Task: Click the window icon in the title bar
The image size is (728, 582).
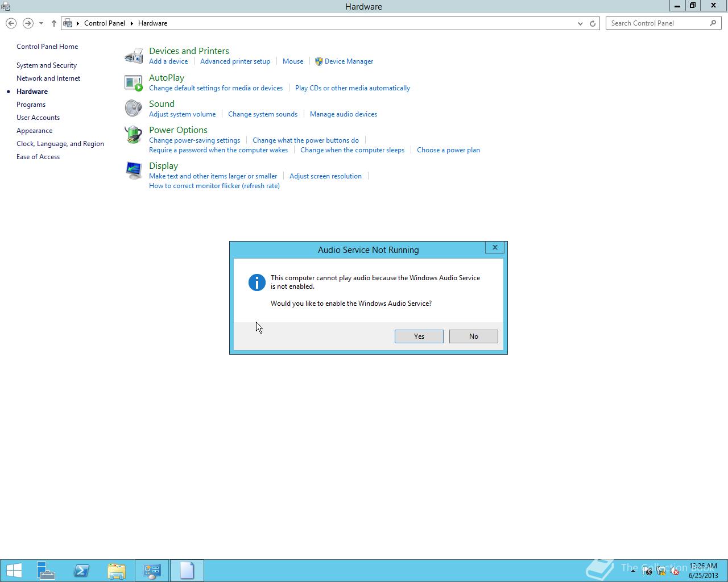Action: [6, 7]
